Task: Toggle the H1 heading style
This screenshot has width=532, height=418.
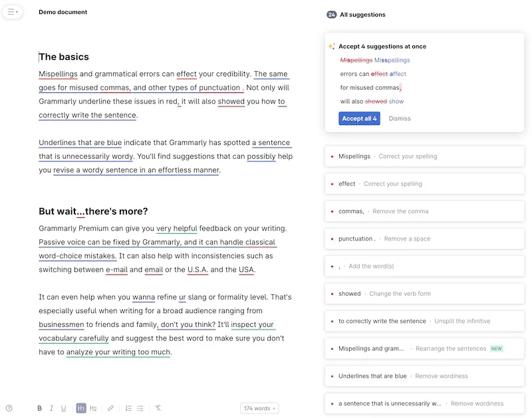Action: click(80, 408)
